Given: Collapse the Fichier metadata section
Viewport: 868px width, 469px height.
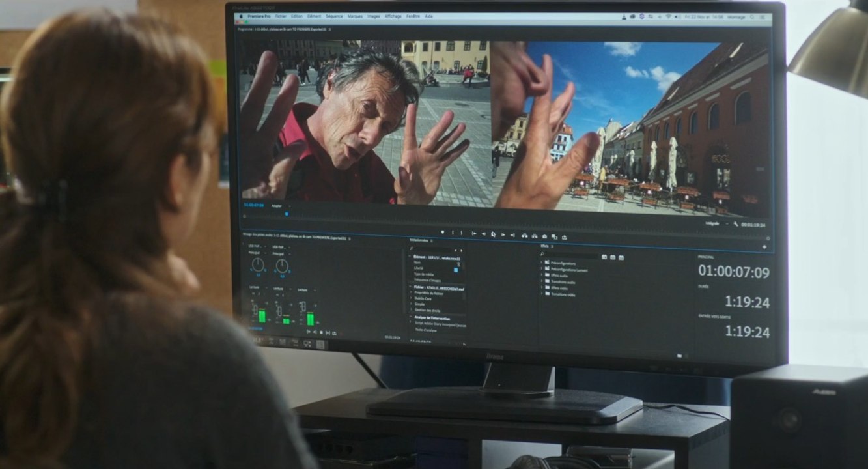Looking at the screenshot, I should (410, 287).
